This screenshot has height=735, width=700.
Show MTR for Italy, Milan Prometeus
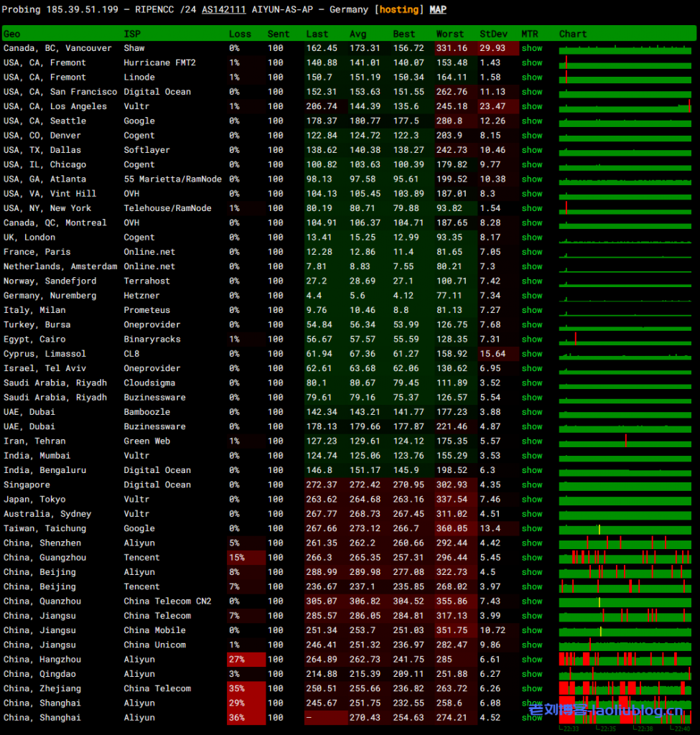532,310
